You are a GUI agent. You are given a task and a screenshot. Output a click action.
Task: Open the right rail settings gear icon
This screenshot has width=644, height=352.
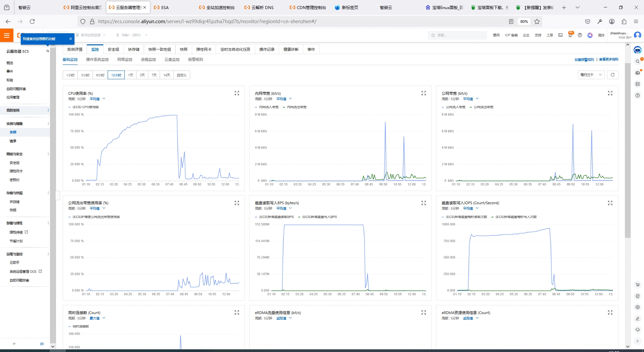pyautogui.click(x=638, y=307)
